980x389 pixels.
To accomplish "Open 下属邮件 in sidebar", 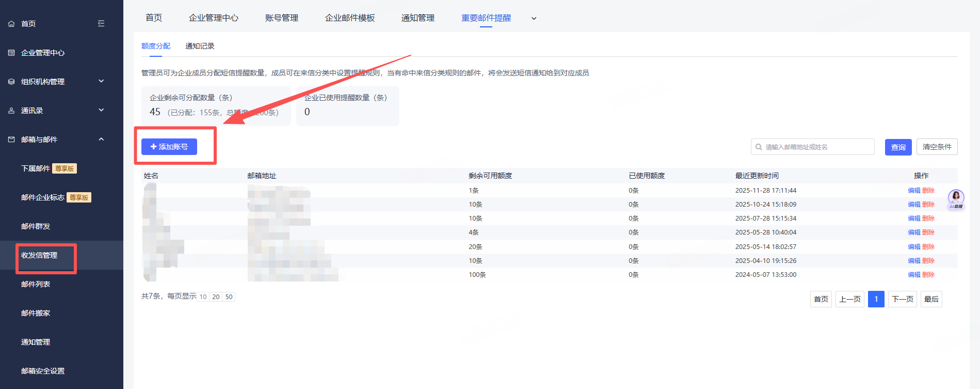I will 36,168.
